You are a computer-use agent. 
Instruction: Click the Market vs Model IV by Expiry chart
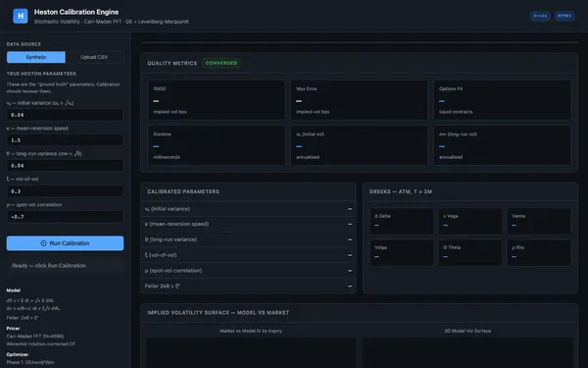coord(251,353)
